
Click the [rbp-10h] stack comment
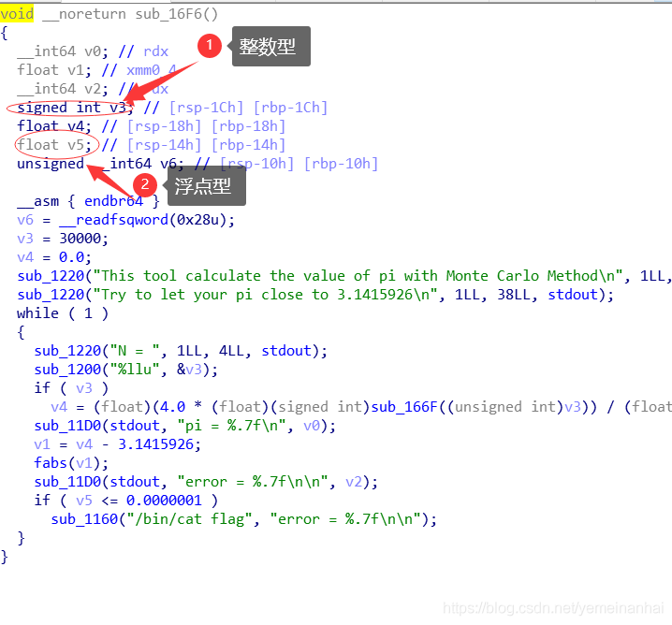tap(341, 164)
